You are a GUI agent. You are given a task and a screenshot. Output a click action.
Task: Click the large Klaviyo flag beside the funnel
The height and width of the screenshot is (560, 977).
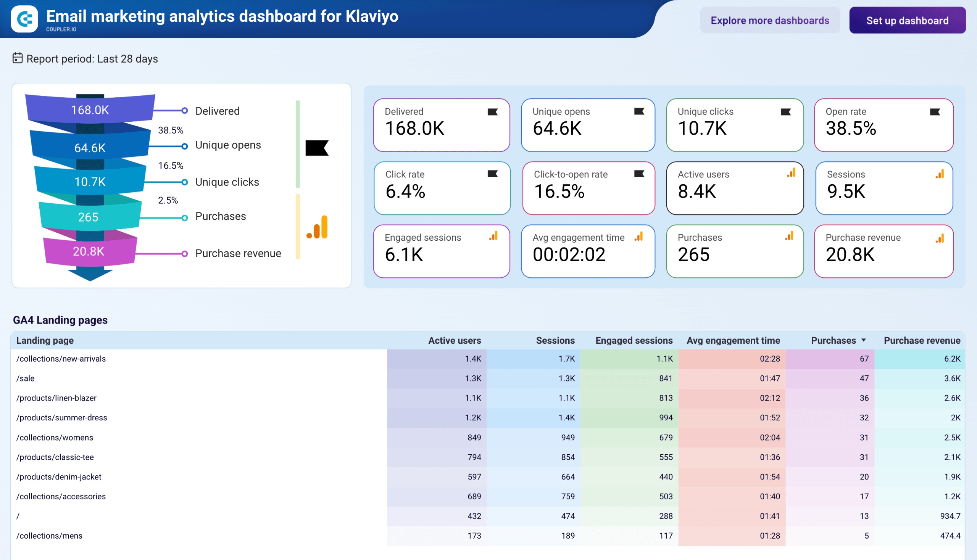coord(317,148)
